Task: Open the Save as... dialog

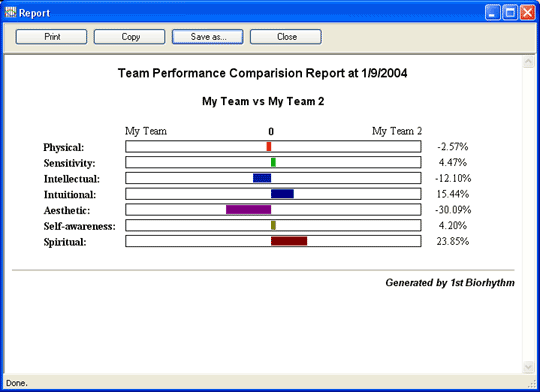Action: tap(208, 37)
